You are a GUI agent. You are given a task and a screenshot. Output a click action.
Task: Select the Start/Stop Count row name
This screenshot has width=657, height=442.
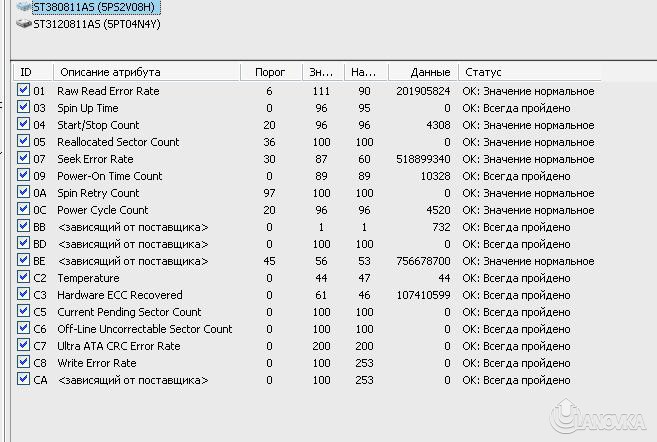tap(98, 125)
